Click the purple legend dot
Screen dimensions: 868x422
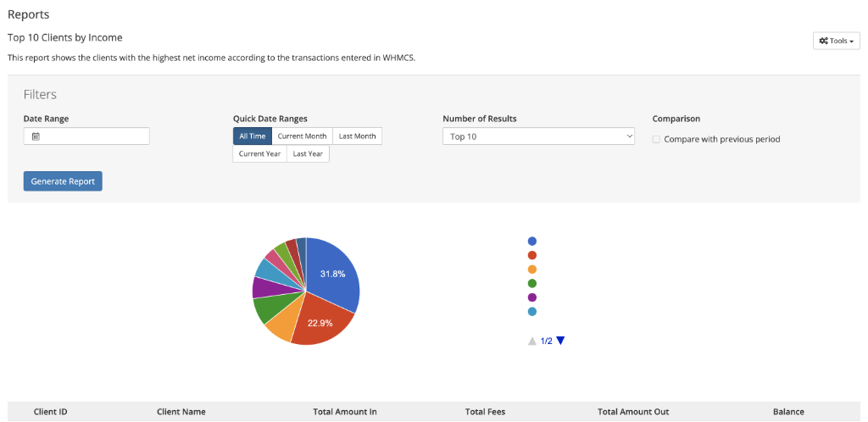pyautogui.click(x=532, y=297)
